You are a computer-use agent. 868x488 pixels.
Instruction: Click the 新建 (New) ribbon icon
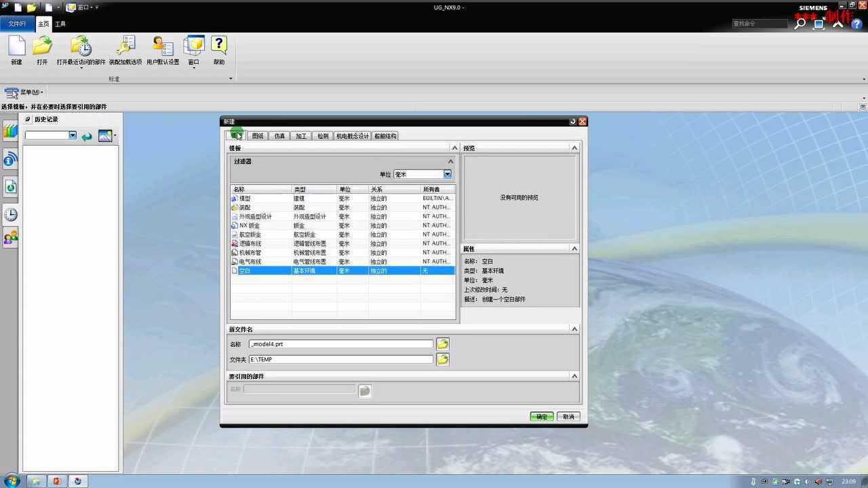[x=16, y=47]
